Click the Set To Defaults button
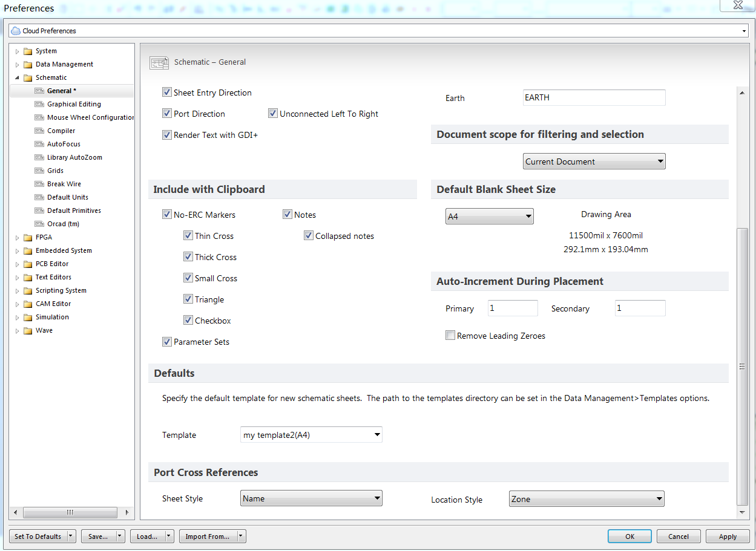Image resolution: width=756 pixels, height=551 pixels. [x=38, y=536]
